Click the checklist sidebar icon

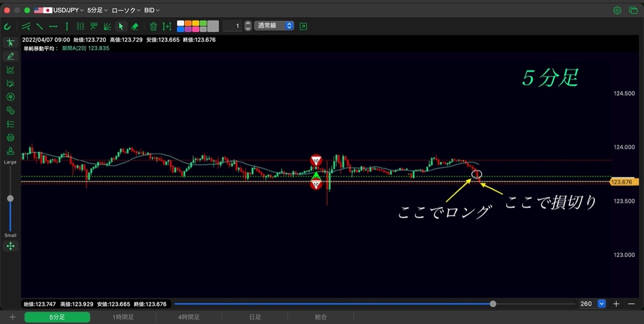(10, 124)
